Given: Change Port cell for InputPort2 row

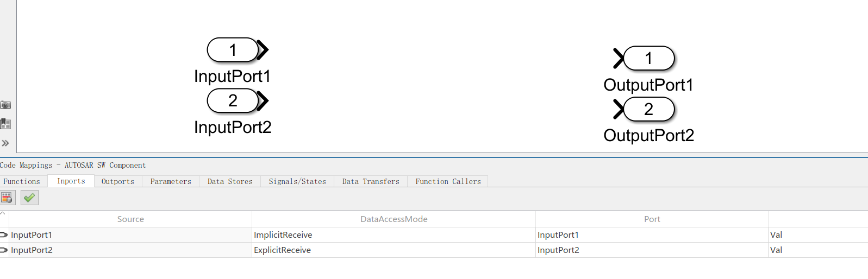Looking at the screenshot, I should 651,250.
